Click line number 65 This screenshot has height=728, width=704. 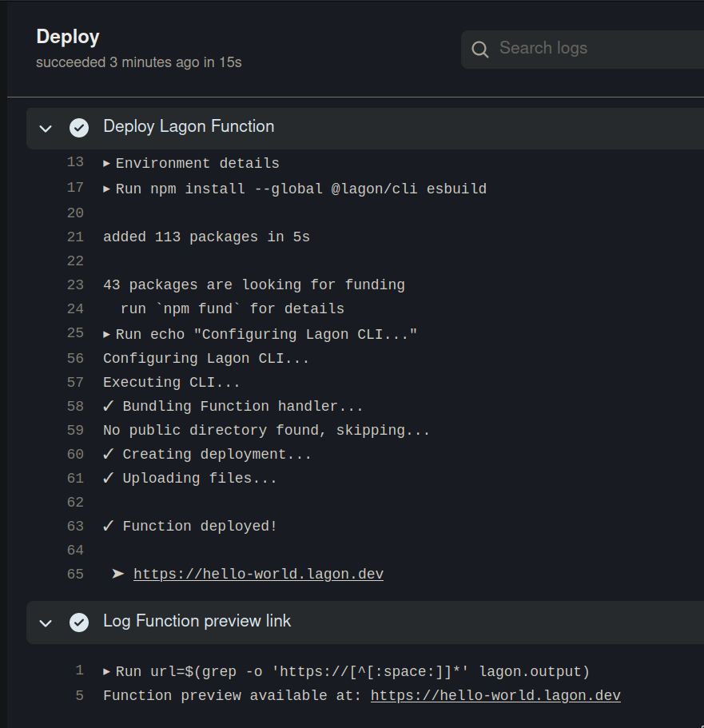click(75, 575)
